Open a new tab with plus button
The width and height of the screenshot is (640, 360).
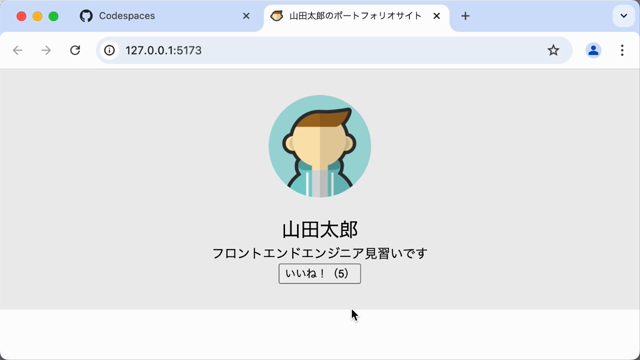(x=465, y=16)
